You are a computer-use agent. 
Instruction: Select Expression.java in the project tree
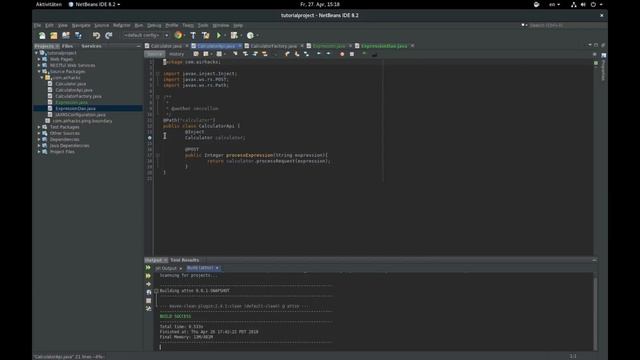coord(71,102)
